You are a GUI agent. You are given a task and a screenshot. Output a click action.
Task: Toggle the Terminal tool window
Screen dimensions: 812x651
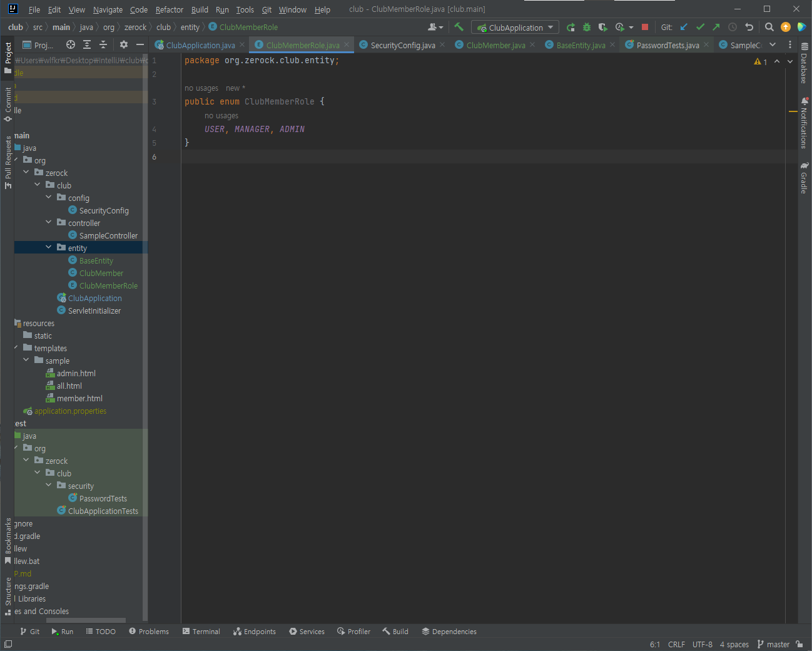point(201,632)
